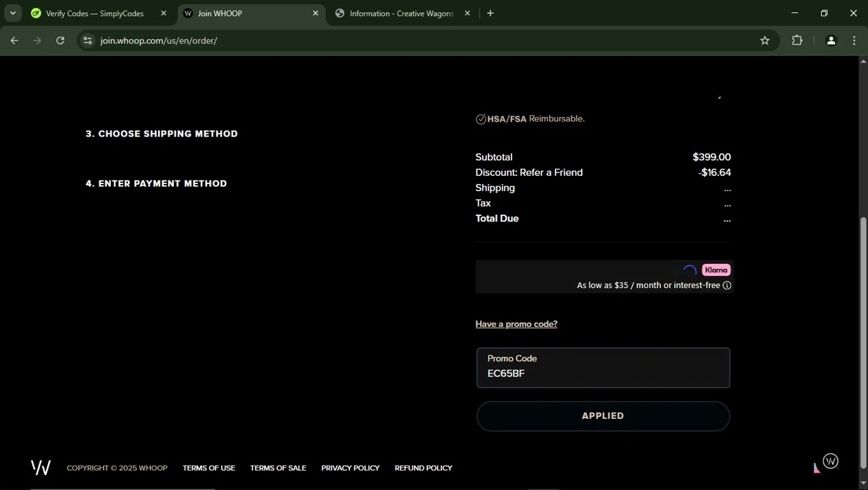868x490 pixels.
Task: Open Terms of Sale link
Action: pyautogui.click(x=278, y=468)
